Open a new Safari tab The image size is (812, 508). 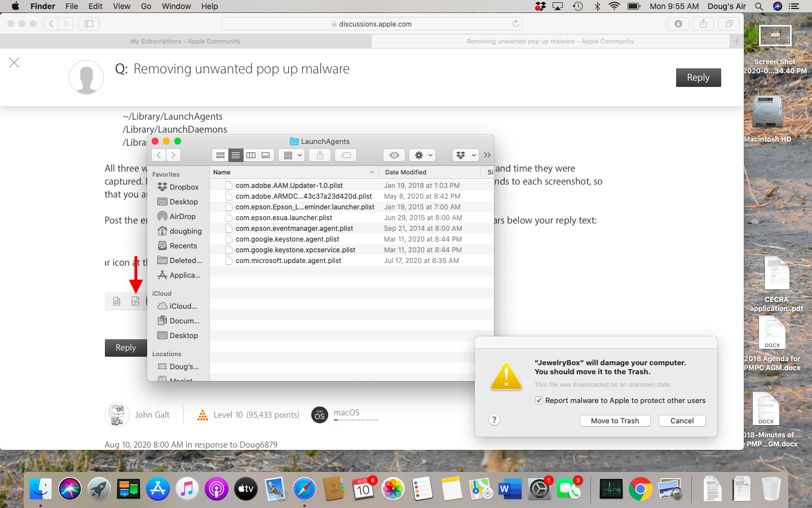[736, 41]
